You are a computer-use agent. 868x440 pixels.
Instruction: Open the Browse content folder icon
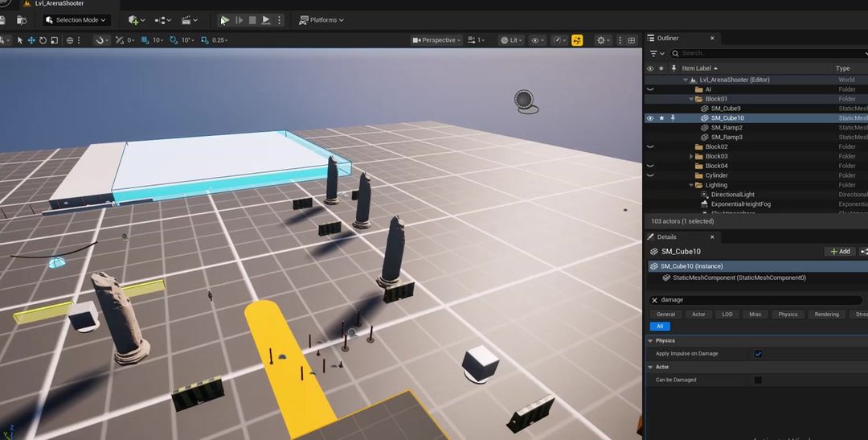coord(22,20)
